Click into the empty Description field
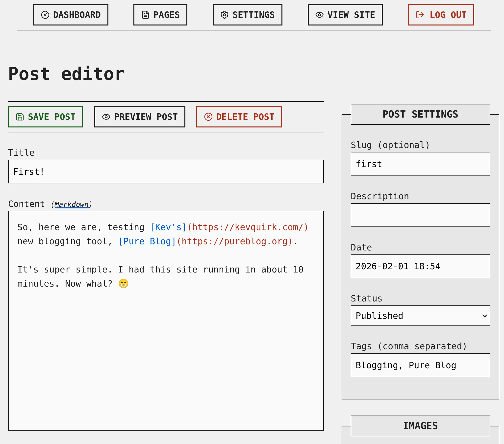Screen dimensions: 504x444 tap(420, 215)
